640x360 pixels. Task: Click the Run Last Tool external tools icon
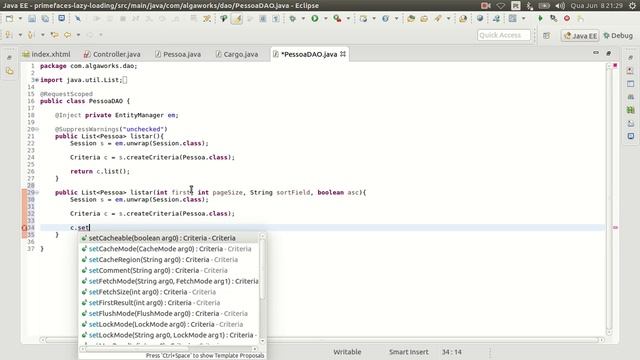(x=337, y=18)
